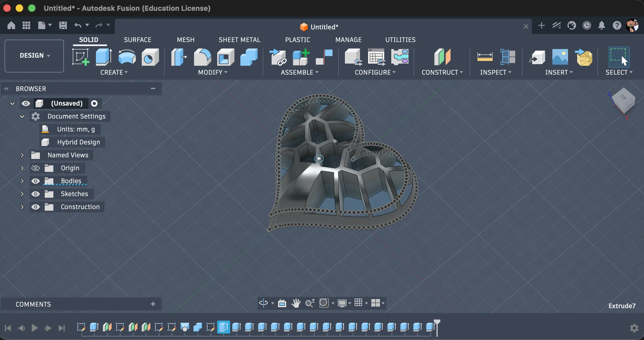Switch to the SHEET METAL tab

click(239, 40)
